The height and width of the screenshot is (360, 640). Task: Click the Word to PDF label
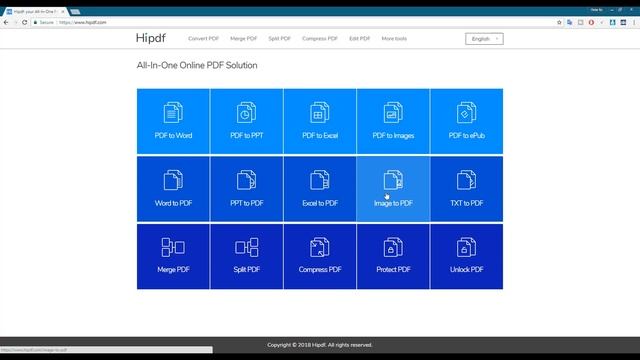[x=173, y=203]
